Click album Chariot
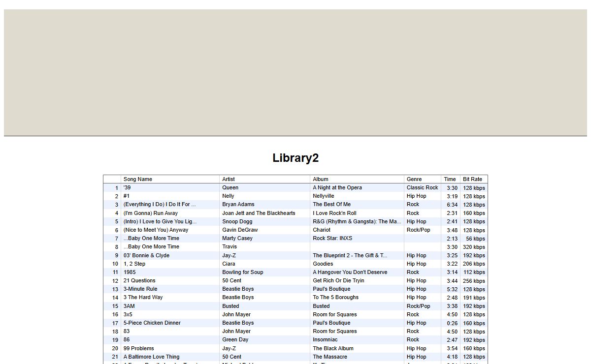 322,230
